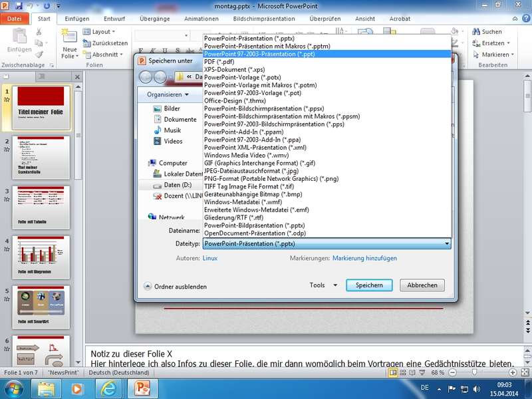The image size is (532, 399).
Task: Open the Bildschirmpräsentation ribbon tab
Action: 264,19
